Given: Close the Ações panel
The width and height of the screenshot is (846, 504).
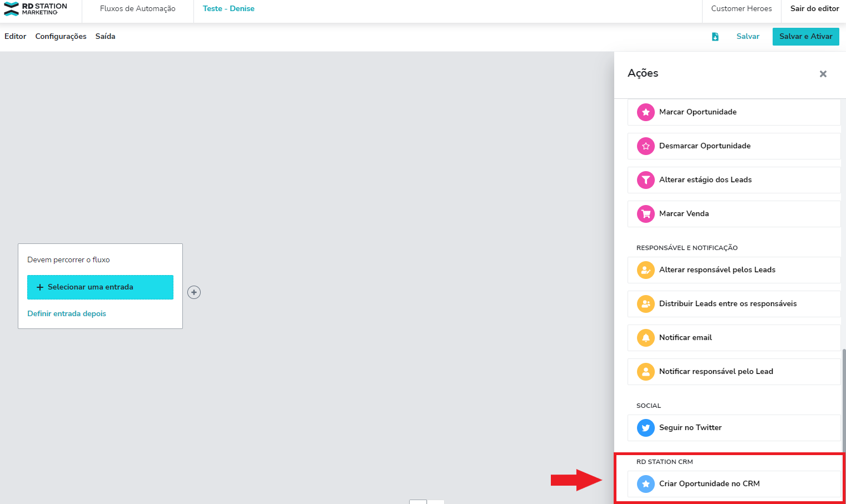Looking at the screenshot, I should click(x=823, y=74).
